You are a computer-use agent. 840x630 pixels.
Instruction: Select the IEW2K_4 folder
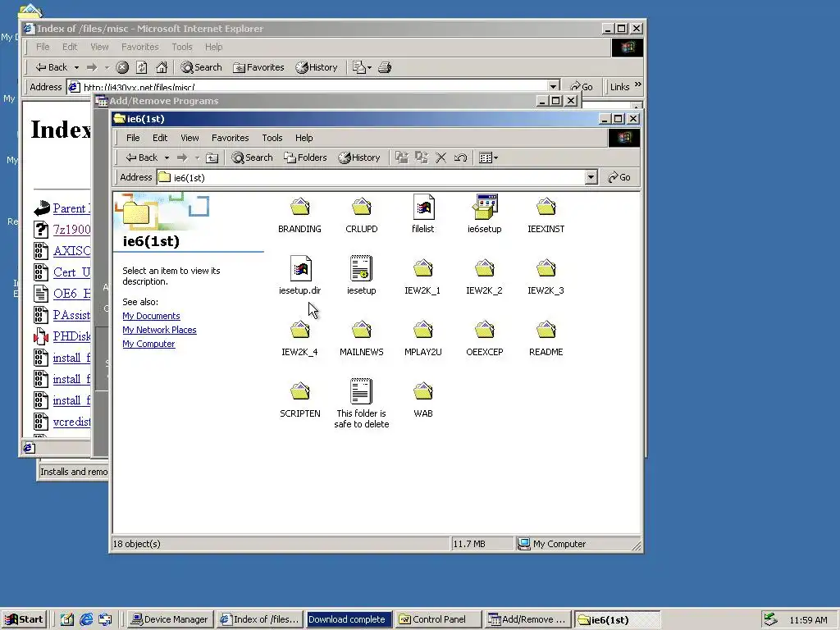[299, 337]
